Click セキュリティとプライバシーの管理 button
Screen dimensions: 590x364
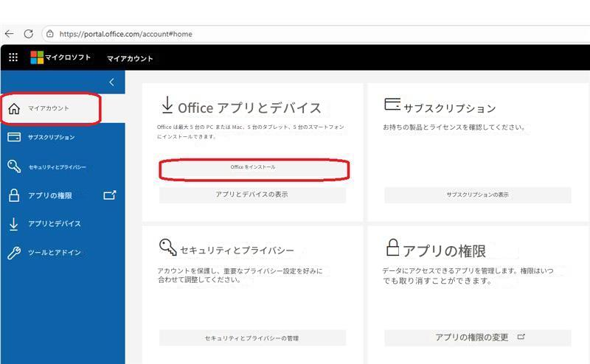252,338
